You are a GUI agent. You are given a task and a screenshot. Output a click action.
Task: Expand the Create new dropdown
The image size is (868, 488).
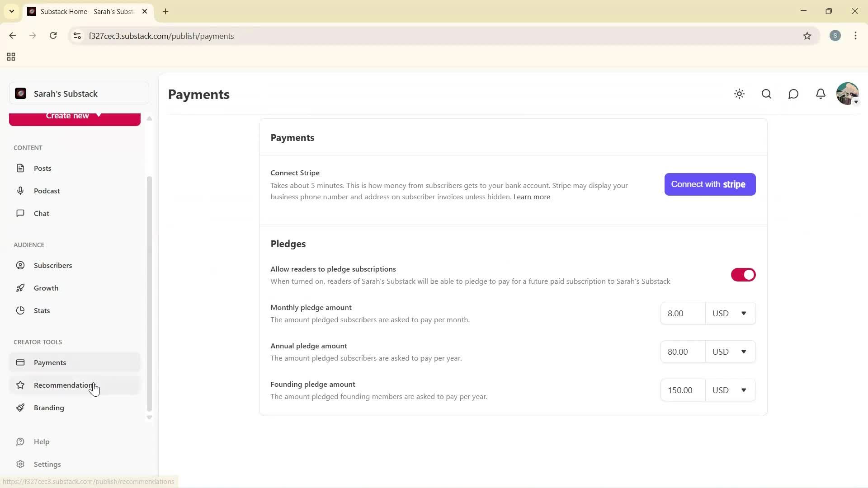(74, 117)
